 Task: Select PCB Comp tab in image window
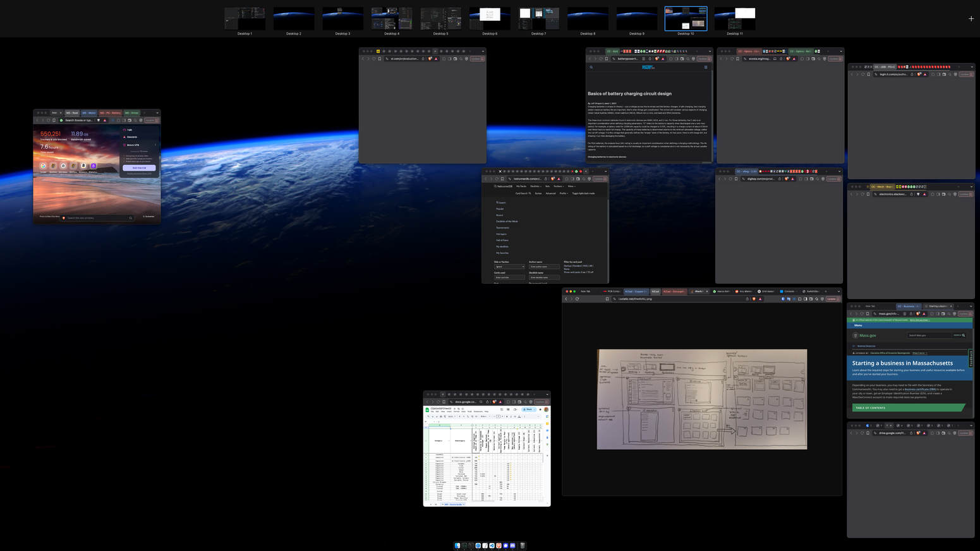(612, 291)
